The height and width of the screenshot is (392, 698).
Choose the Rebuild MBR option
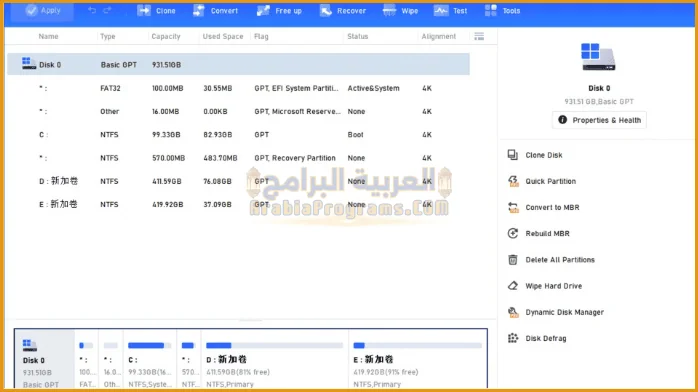tap(547, 233)
